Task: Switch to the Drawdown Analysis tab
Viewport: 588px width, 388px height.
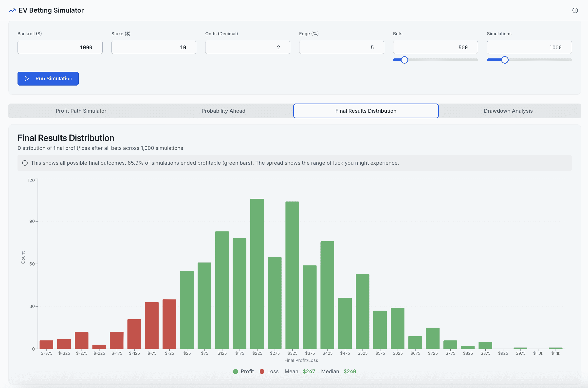Action: (x=508, y=111)
